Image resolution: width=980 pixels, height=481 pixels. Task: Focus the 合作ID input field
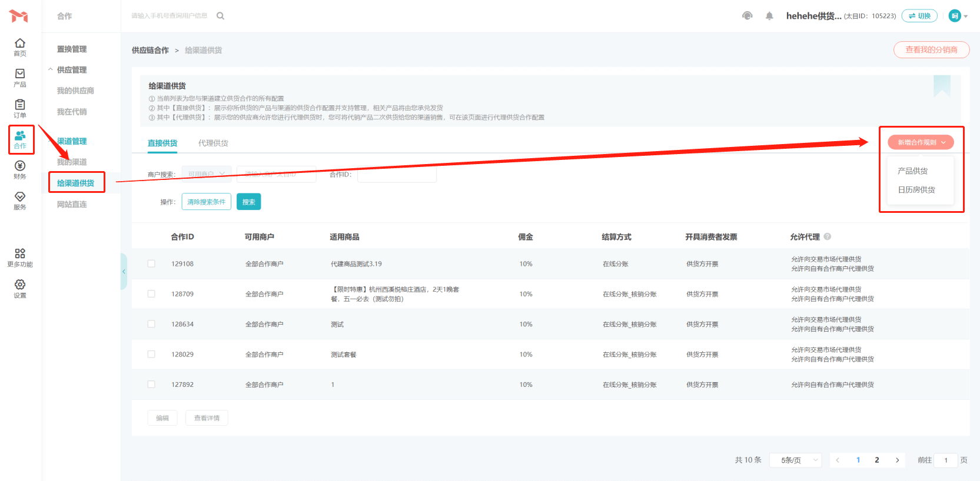pyautogui.click(x=397, y=174)
